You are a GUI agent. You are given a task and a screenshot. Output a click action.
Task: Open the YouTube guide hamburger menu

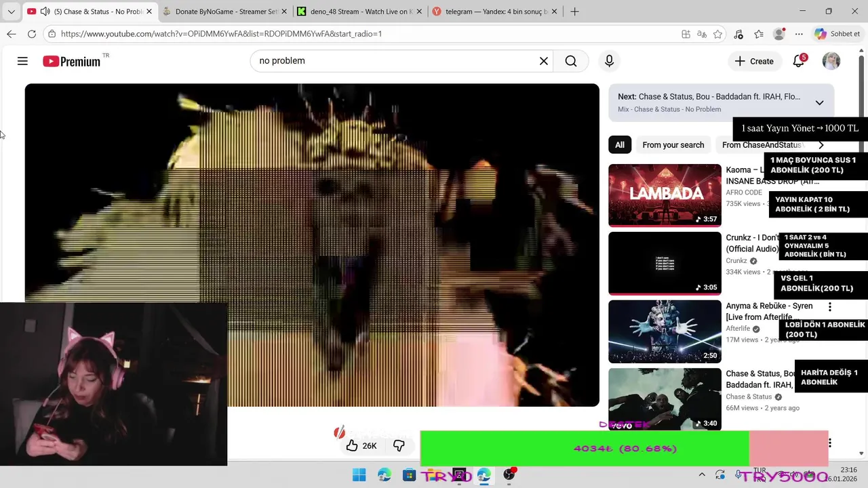[x=22, y=61]
